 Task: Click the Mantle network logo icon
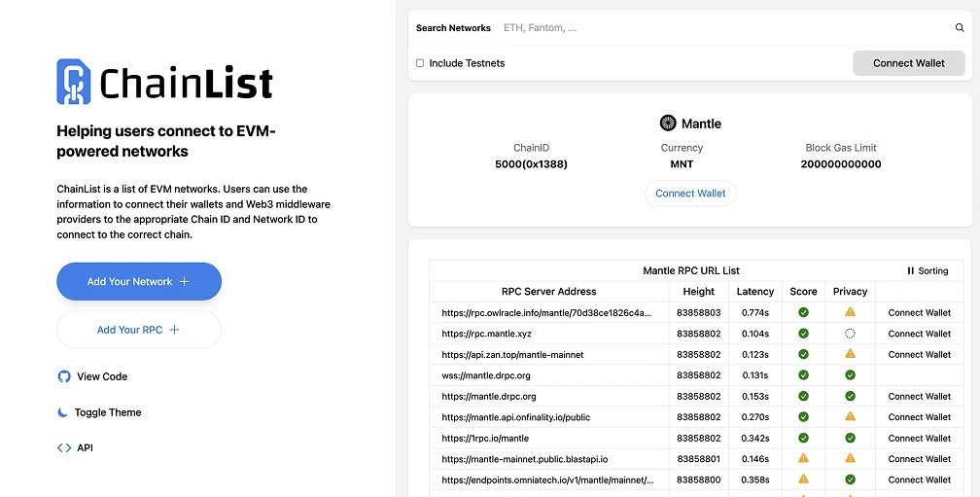[668, 124]
